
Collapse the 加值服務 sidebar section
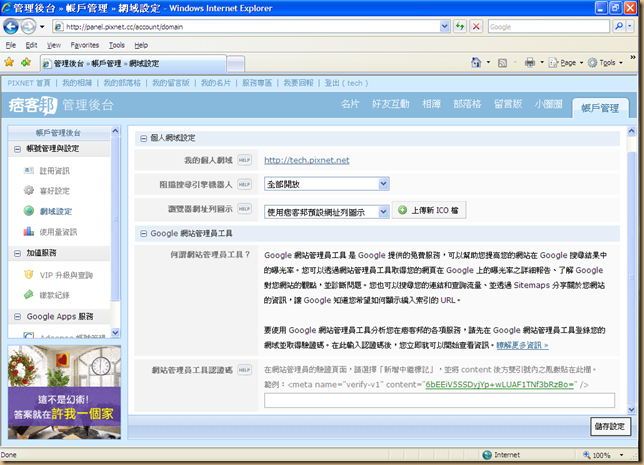coord(17,253)
